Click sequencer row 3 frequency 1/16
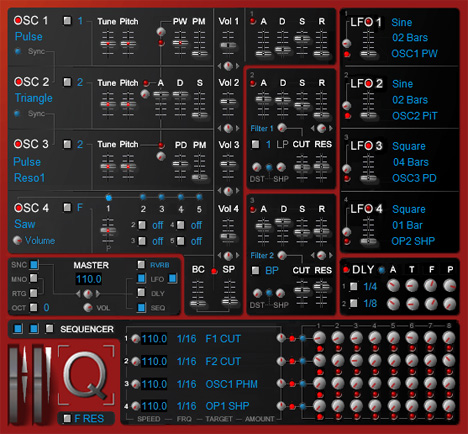468x434 pixels. click(187, 384)
